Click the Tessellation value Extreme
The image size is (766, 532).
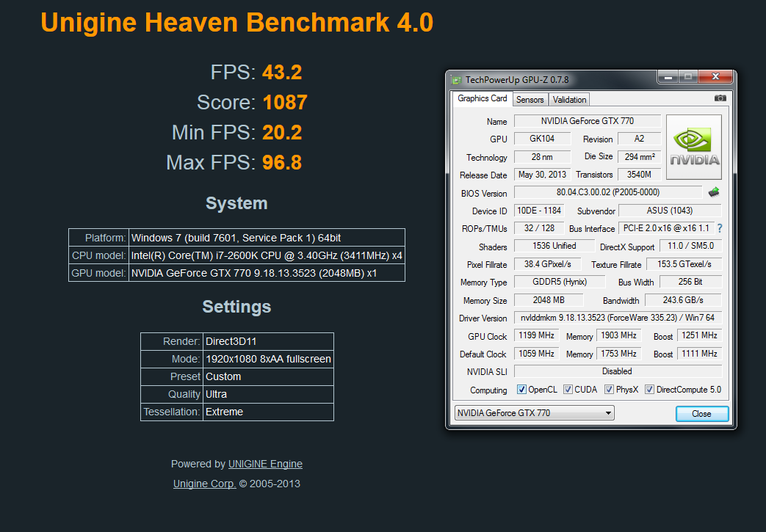(268, 412)
